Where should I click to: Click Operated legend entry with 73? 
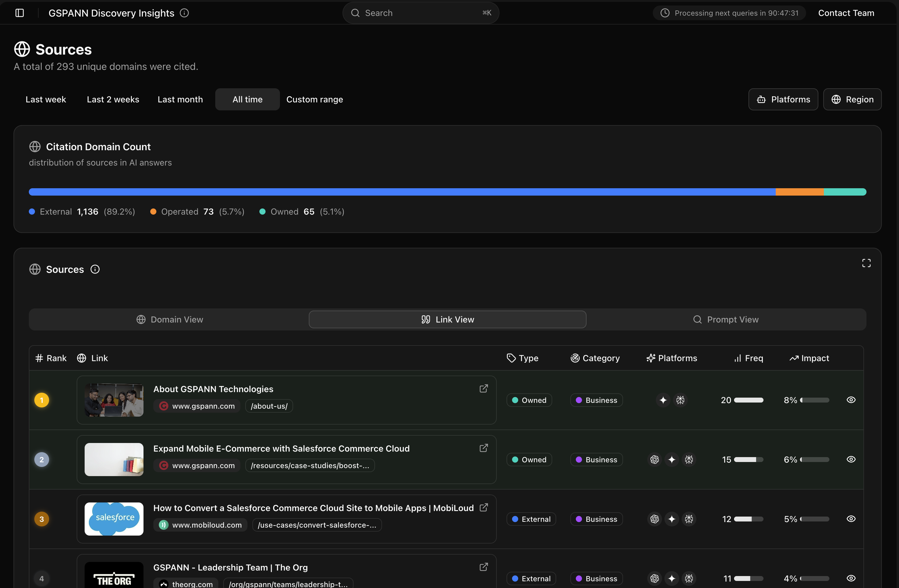click(x=197, y=212)
